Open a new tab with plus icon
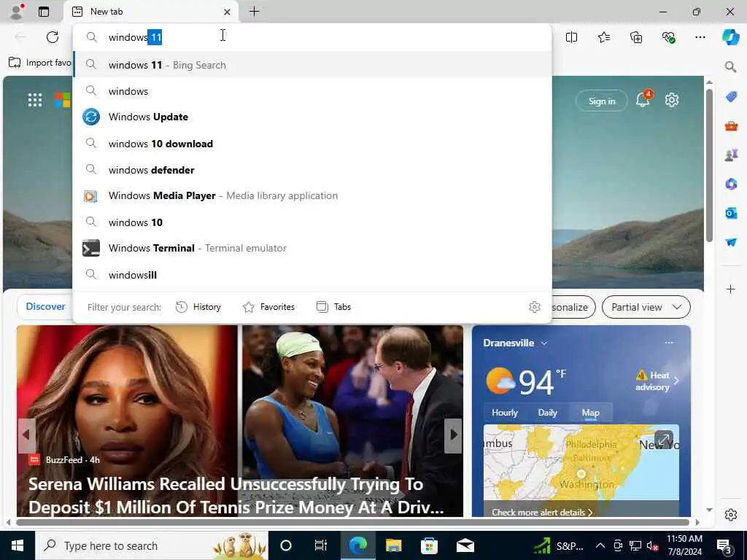The image size is (747, 560). pyautogui.click(x=254, y=12)
